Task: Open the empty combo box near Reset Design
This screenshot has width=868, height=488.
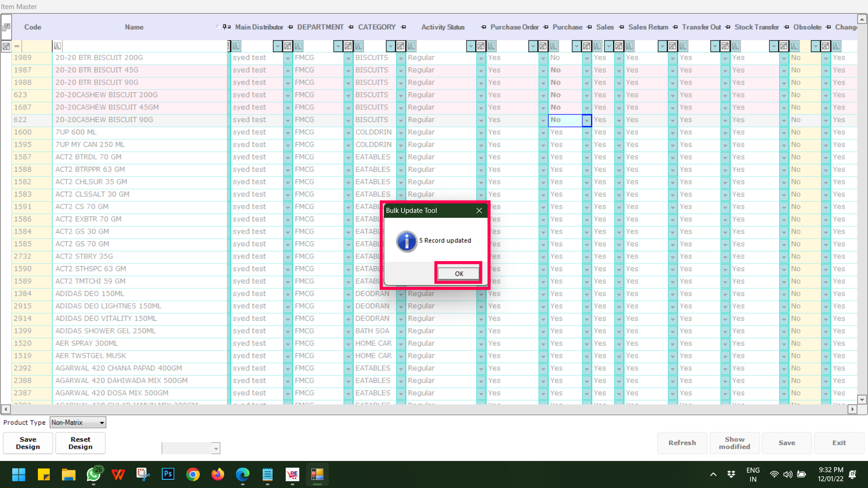Action: pyautogui.click(x=216, y=448)
